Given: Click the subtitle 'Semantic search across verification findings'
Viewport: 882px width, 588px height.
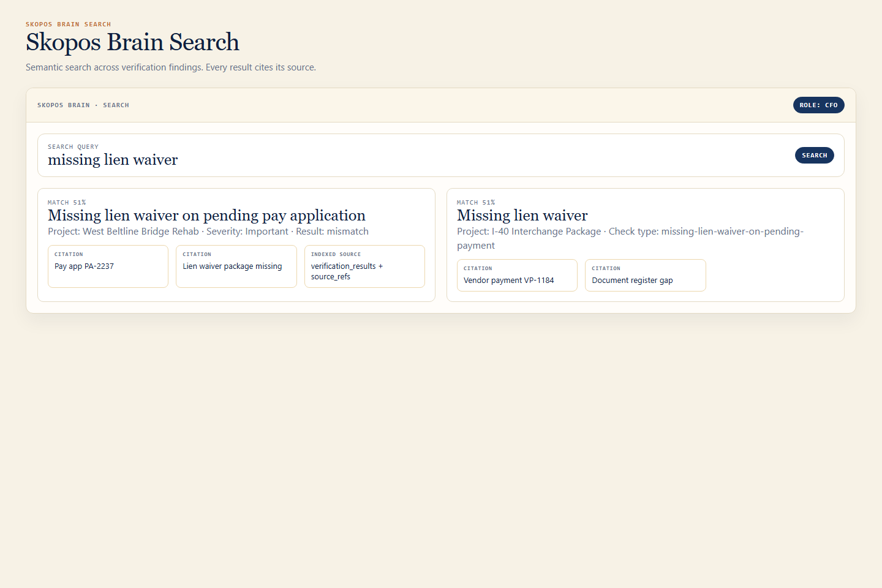Looking at the screenshot, I should pyautogui.click(x=171, y=67).
